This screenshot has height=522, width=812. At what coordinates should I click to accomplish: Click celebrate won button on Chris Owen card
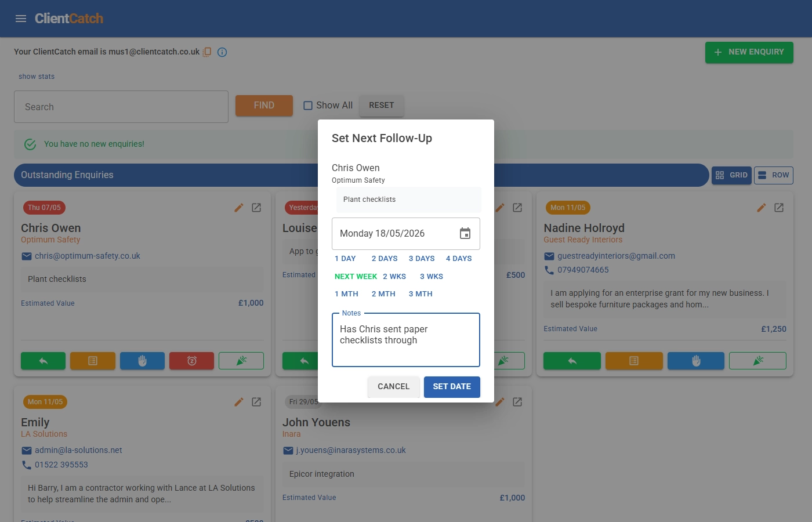241,361
